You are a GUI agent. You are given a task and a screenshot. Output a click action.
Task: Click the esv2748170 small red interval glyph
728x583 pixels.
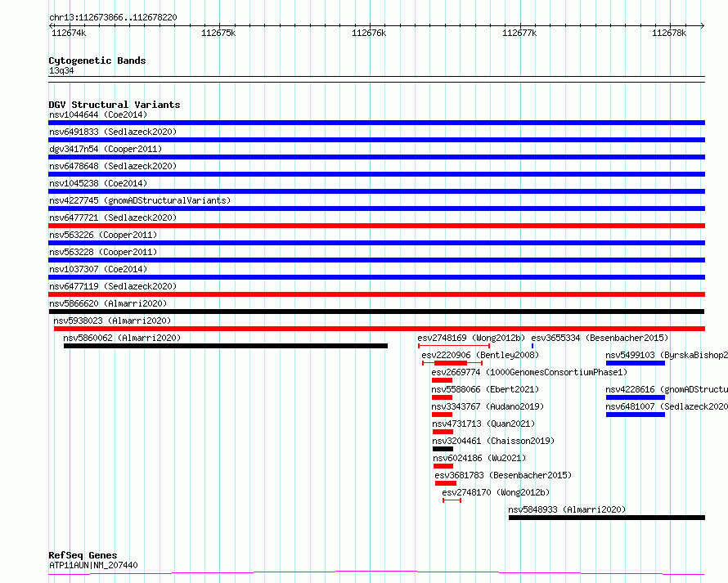click(x=452, y=500)
